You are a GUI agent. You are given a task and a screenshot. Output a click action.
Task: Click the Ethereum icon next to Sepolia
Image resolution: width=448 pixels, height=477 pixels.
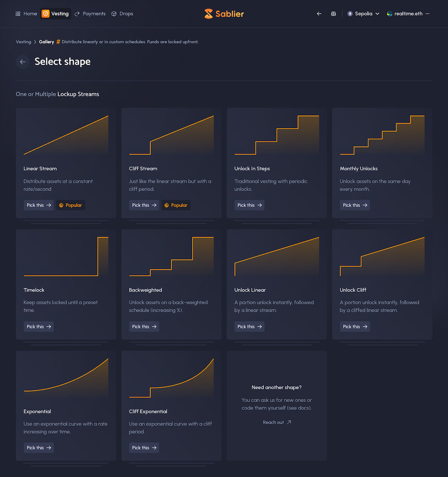pyautogui.click(x=349, y=13)
